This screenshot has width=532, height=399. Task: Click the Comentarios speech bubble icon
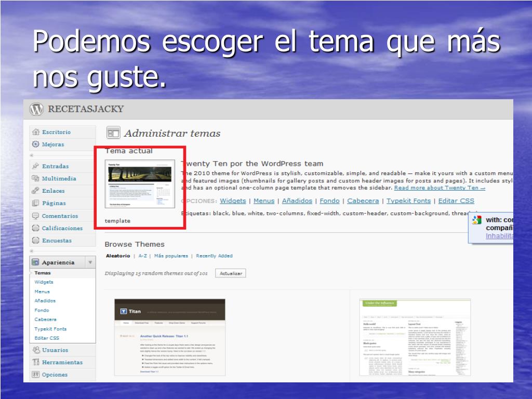click(36, 216)
